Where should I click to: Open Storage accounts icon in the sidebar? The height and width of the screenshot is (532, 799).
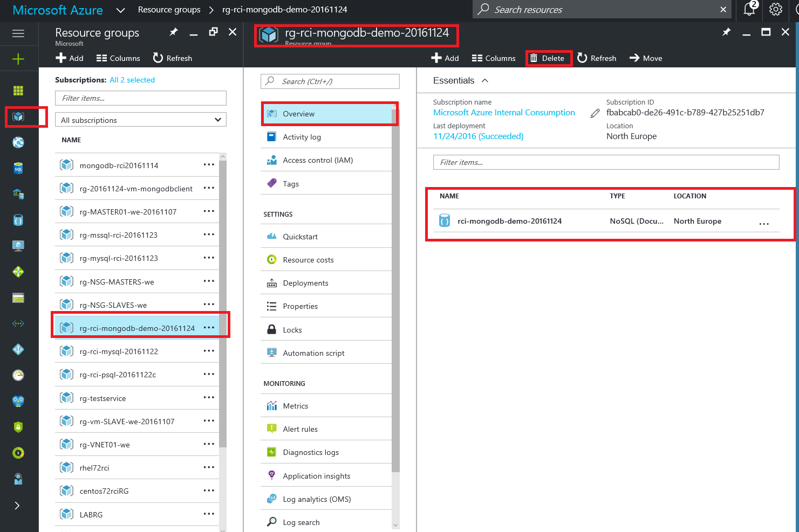coord(18,298)
